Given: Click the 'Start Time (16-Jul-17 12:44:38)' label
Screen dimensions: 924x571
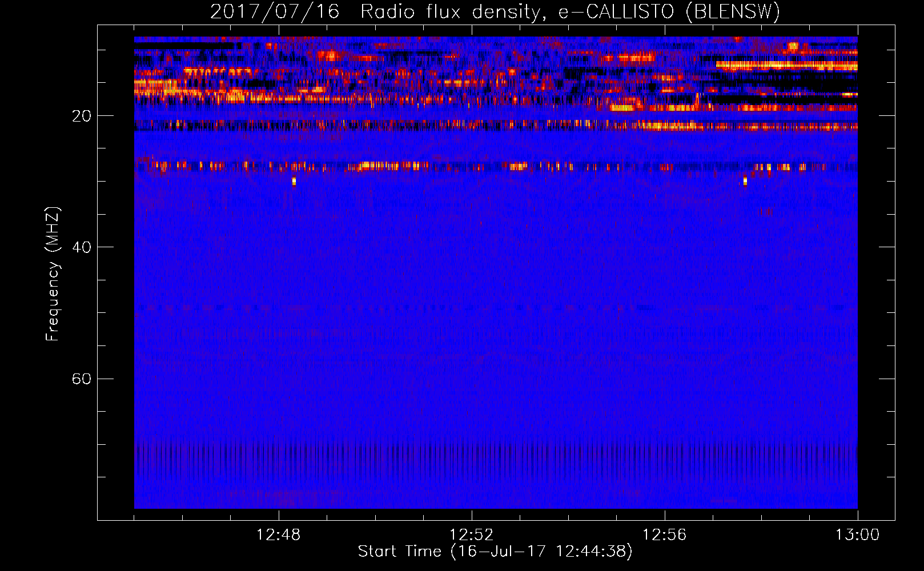Looking at the screenshot, I should 495,552.
